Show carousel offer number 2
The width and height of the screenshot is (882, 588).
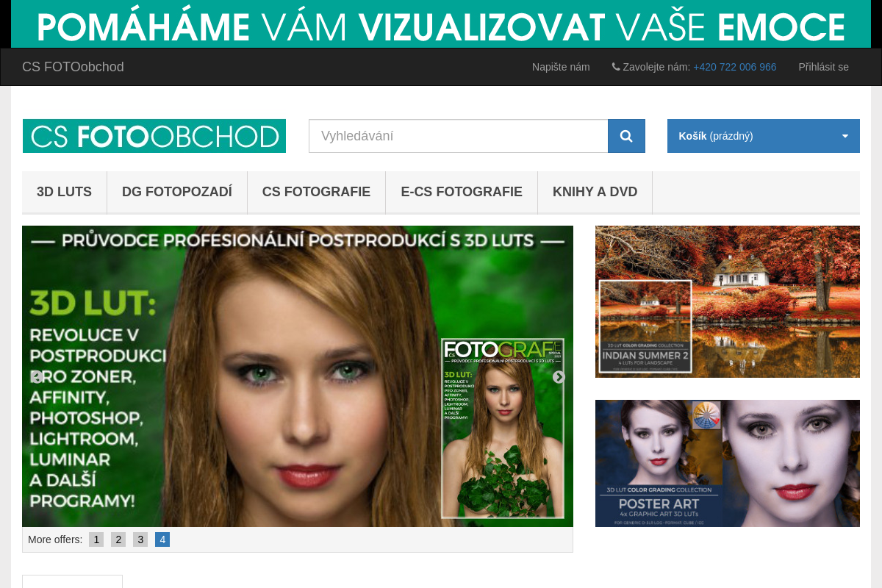point(118,539)
